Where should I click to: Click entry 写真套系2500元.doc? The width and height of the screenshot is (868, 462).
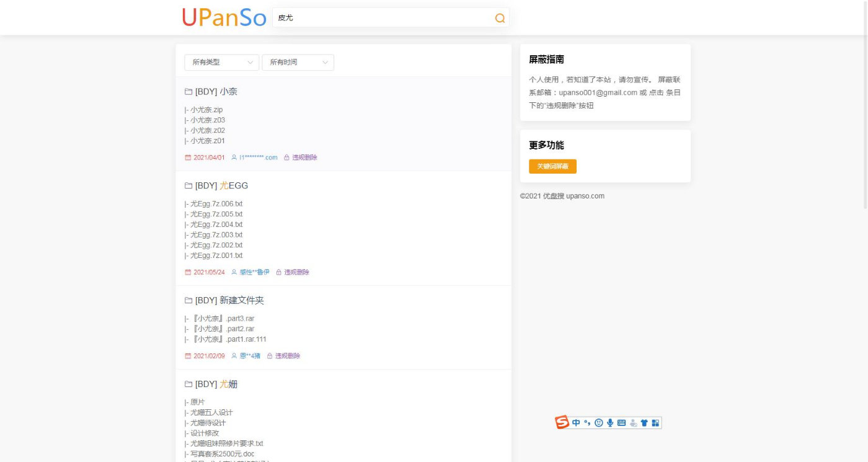click(222, 454)
